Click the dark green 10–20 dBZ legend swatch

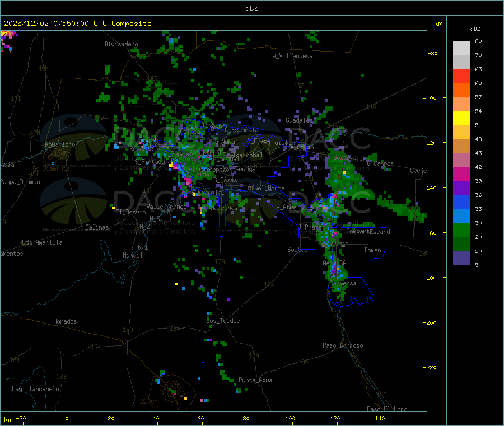click(461, 244)
